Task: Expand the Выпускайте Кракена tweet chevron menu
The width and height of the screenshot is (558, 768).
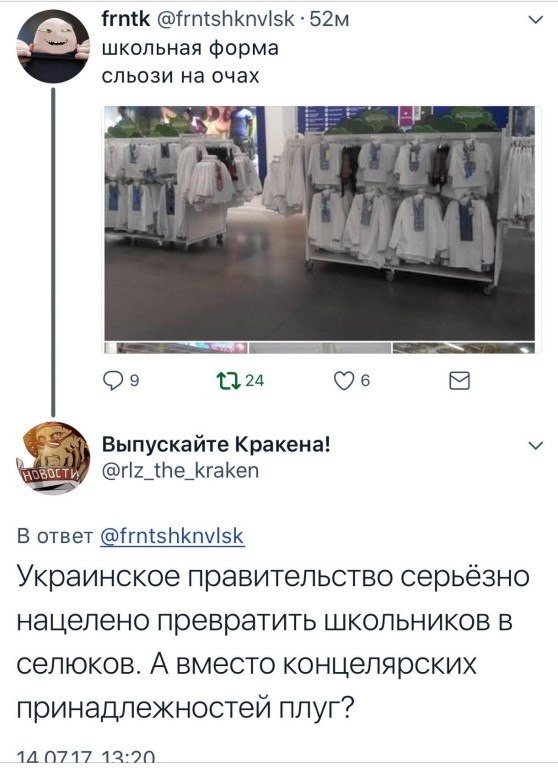Action: 537,446
